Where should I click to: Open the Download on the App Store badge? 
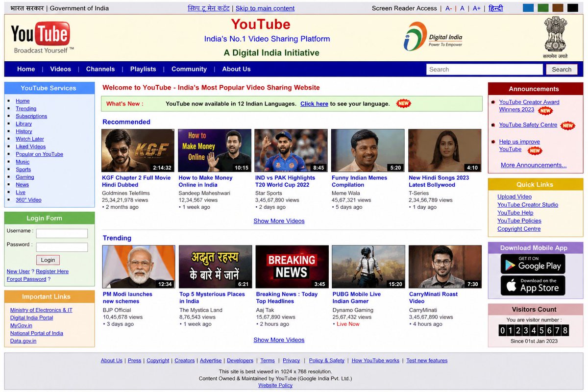[533, 286]
